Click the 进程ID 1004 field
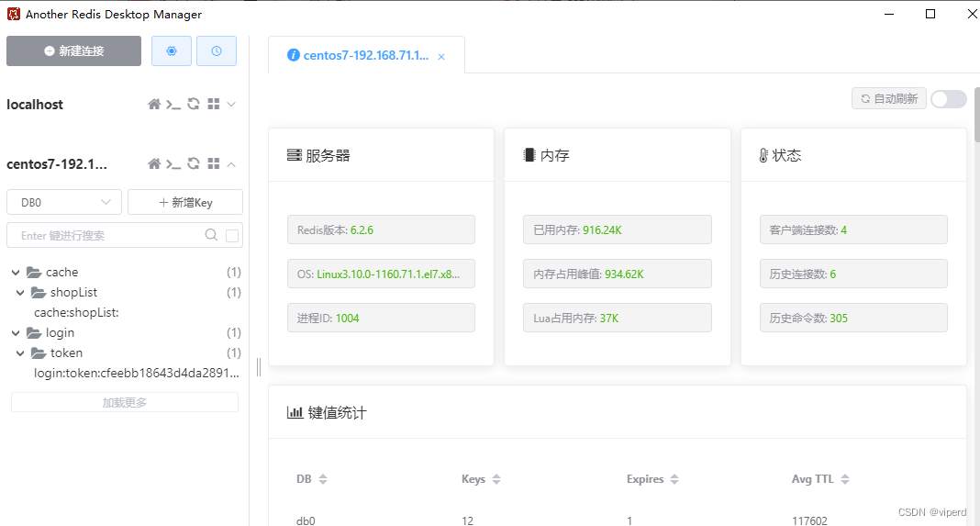This screenshot has width=980, height=526. point(381,318)
